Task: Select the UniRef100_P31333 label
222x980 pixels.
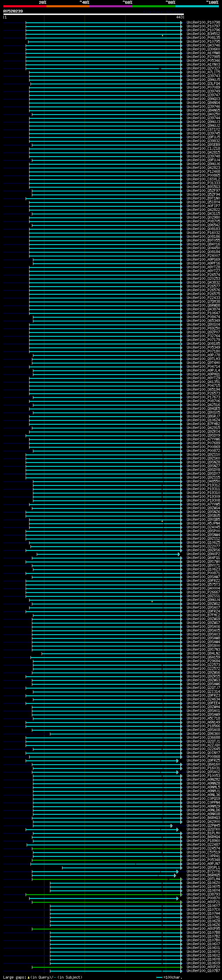Action: 203,183
